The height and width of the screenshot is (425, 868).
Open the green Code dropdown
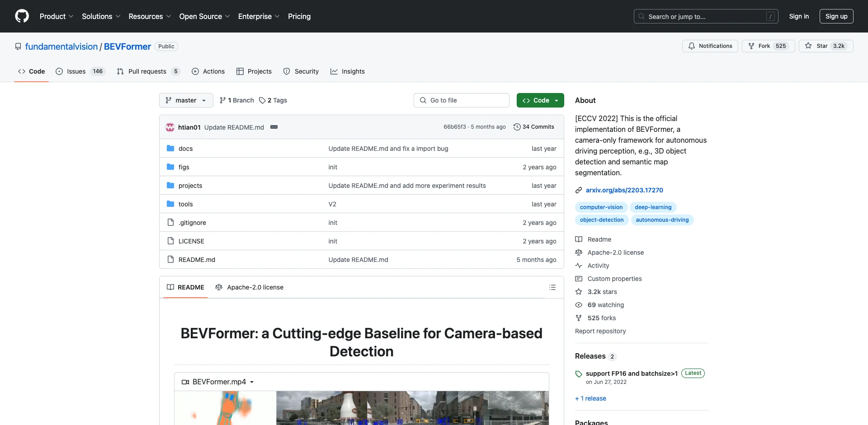coord(540,100)
